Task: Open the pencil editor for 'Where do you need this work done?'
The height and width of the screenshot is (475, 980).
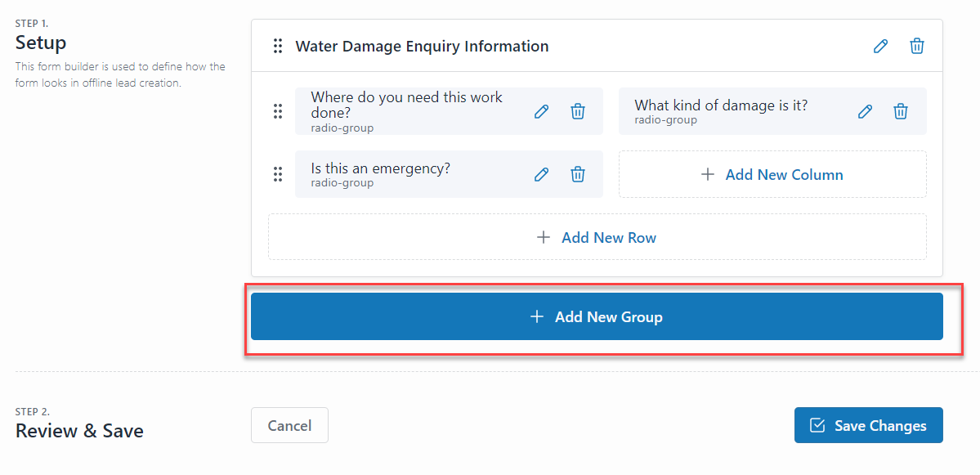Action: [541, 110]
